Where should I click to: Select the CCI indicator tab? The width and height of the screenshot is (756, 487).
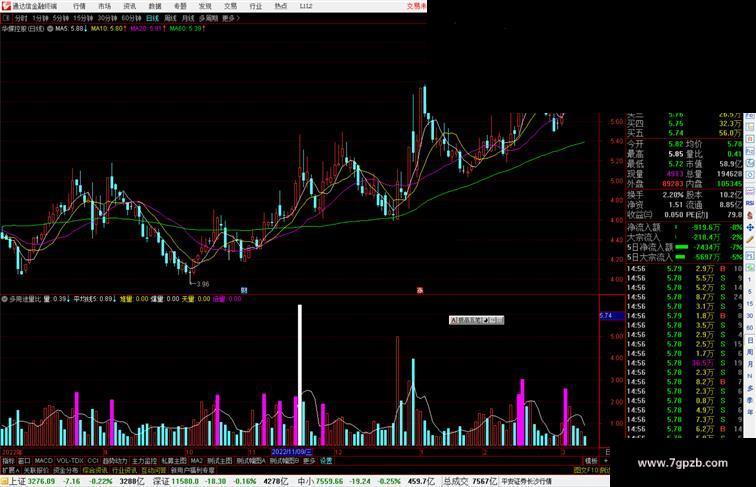tap(93, 461)
